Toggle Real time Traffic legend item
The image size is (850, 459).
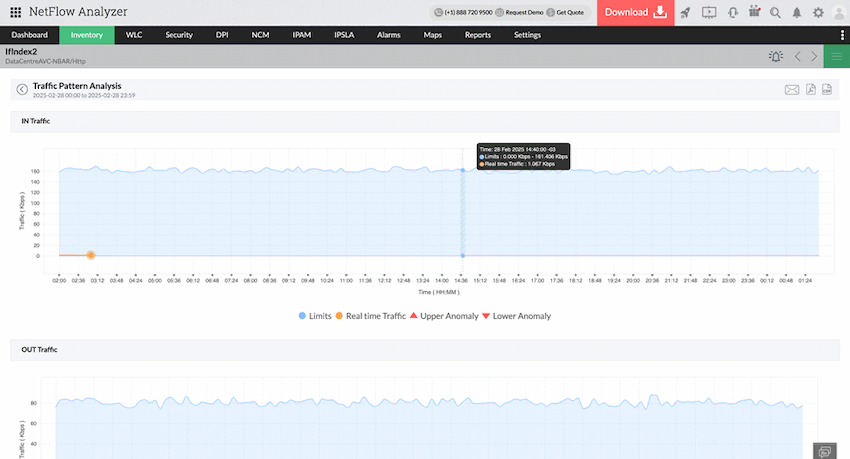(371, 316)
